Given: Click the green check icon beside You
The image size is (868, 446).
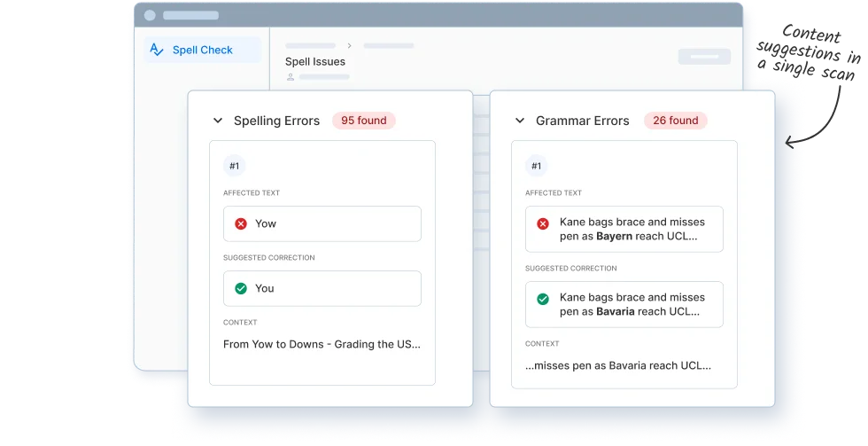Looking at the screenshot, I should coord(241,289).
